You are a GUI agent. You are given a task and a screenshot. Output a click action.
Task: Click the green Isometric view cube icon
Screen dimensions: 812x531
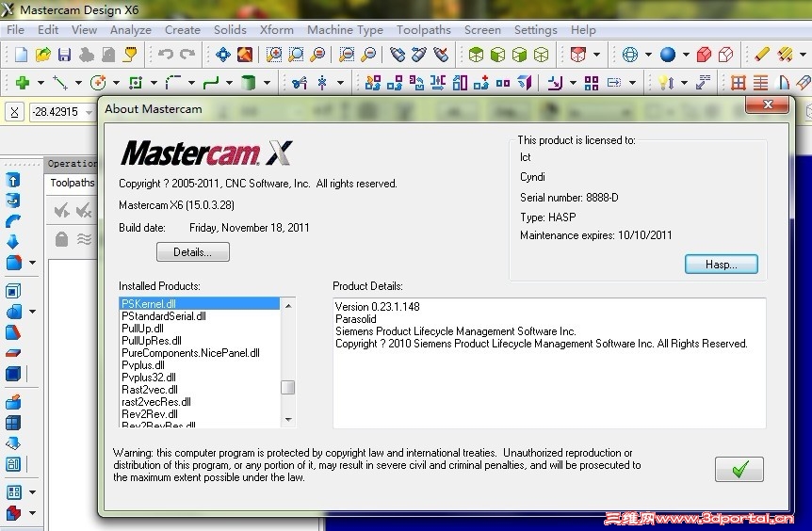tap(476, 55)
